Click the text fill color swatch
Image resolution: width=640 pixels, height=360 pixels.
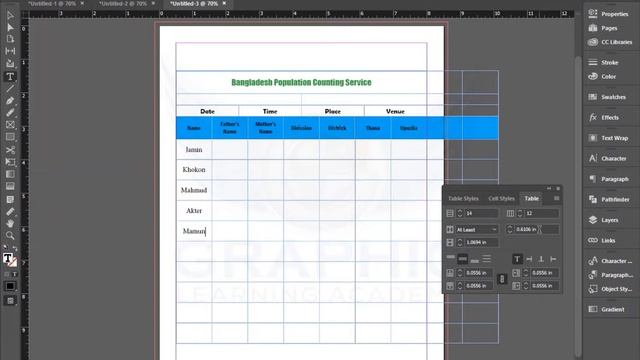(8, 258)
